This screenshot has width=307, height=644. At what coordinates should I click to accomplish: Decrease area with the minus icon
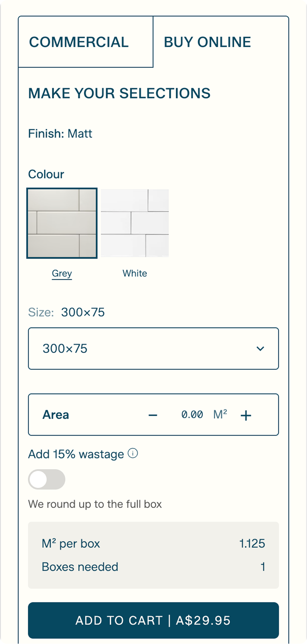(153, 415)
